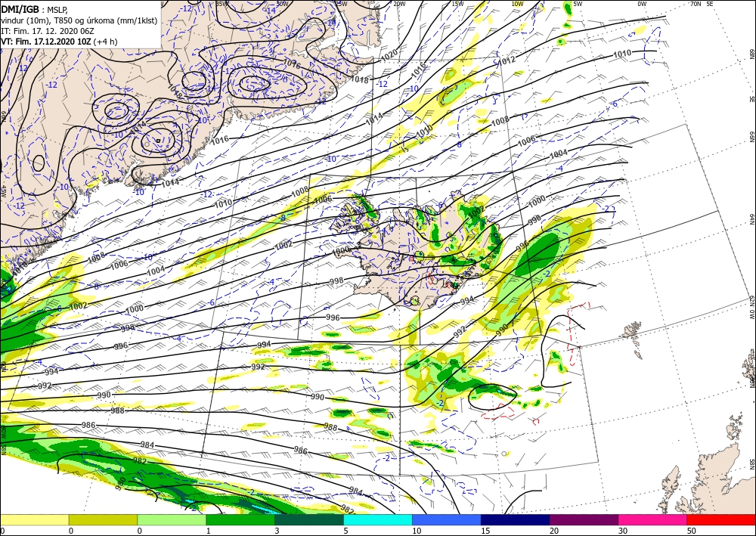Pick the bright blue legend swatch

tap(447, 519)
